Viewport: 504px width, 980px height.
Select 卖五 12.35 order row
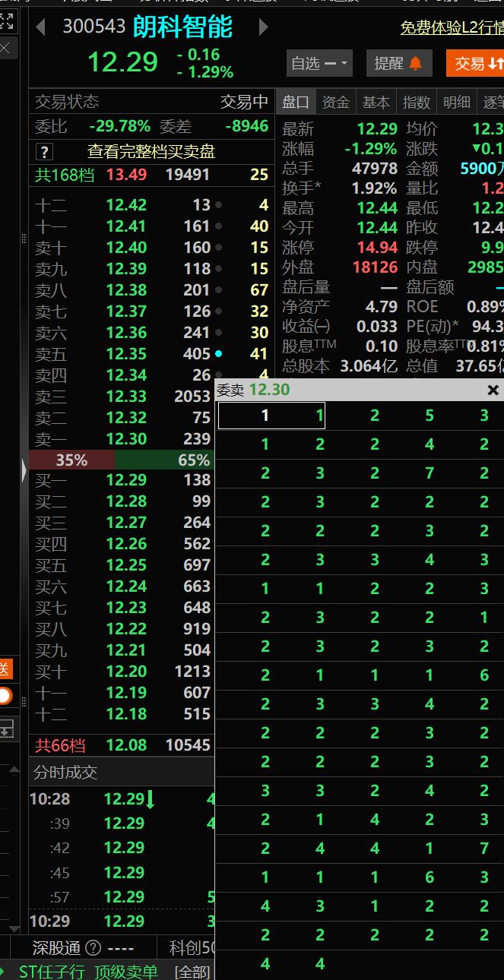(151, 354)
